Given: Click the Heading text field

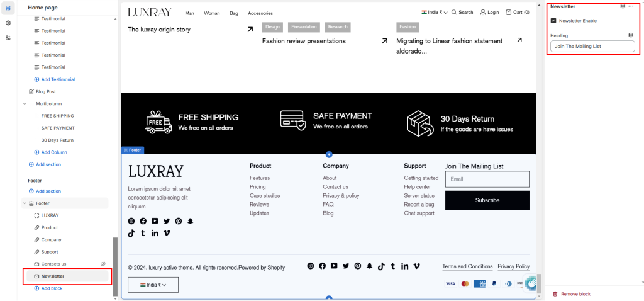Looking at the screenshot, I should click(x=592, y=47).
